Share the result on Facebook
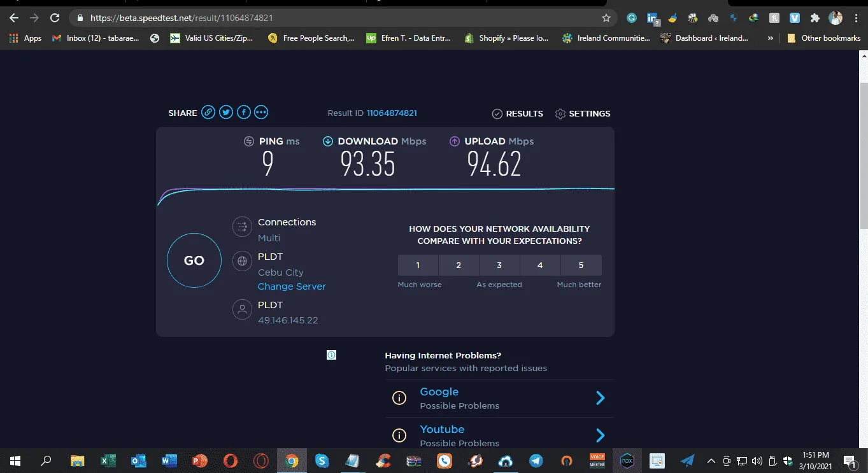This screenshot has height=473, width=868. pyautogui.click(x=244, y=113)
